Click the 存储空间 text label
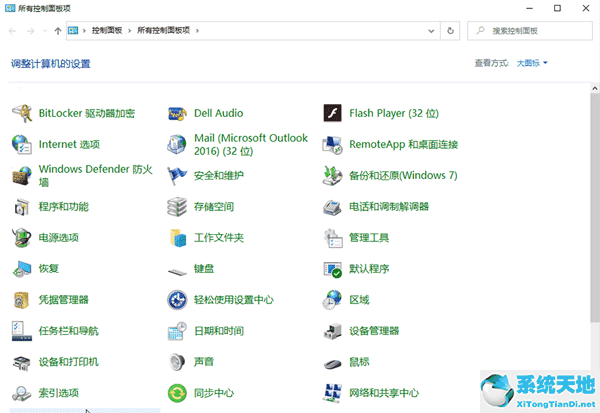The image size is (600, 413). pos(214,207)
